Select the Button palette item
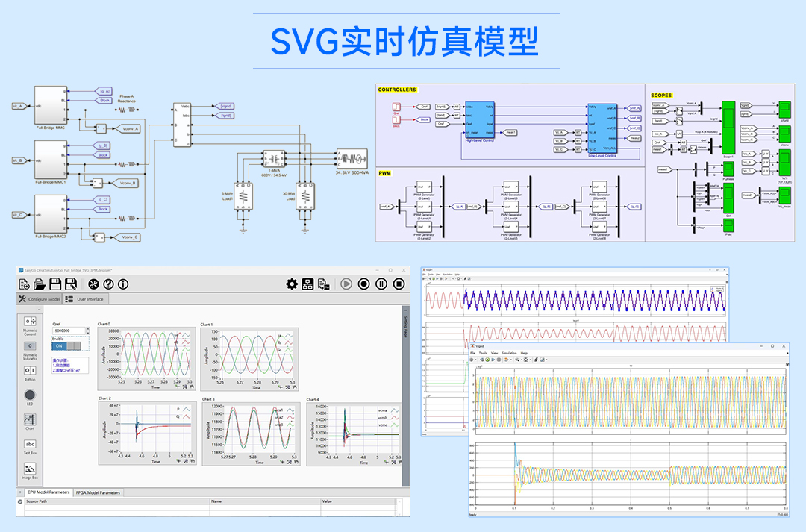Viewport: 806px width, 532px height. [30, 372]
